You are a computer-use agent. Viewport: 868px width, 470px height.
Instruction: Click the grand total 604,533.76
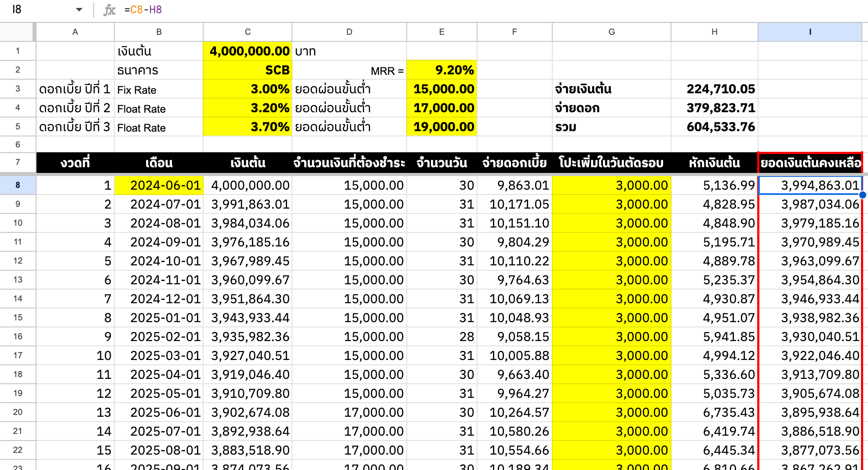[715, 127]
